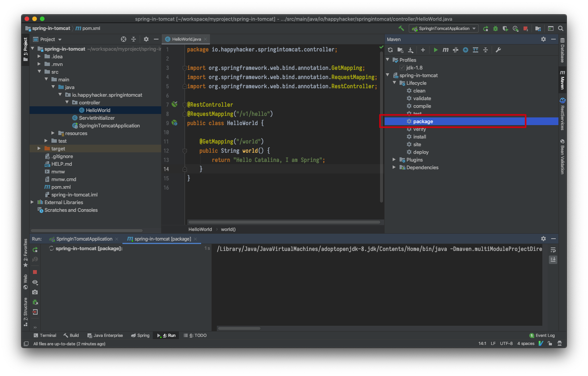Viewport: 588px width, 376px height.
Task: Execute Maven goal icon
Action: [446, 50]
